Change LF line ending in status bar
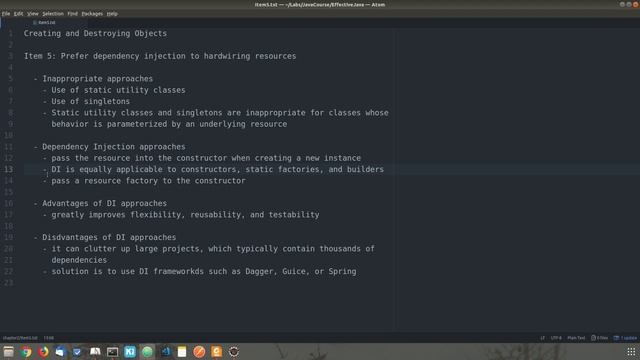Screen dimensions: 640x360 point(542,338)
